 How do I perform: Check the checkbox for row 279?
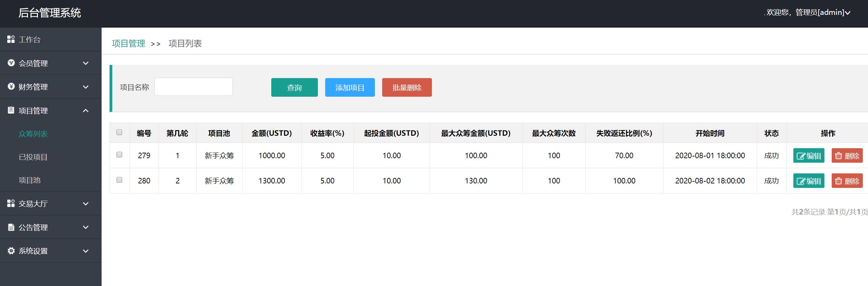tap(120, 155)
